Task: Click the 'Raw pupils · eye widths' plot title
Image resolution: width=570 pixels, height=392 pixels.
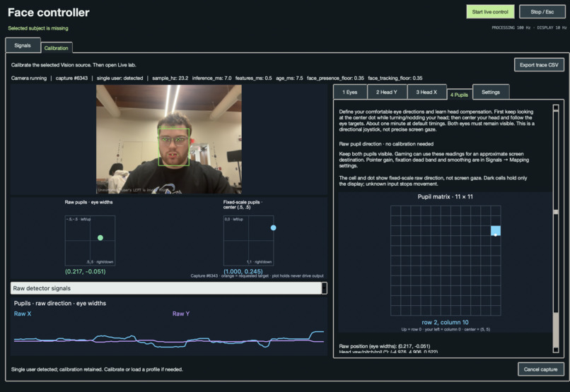Action: (x=88, y=202)
